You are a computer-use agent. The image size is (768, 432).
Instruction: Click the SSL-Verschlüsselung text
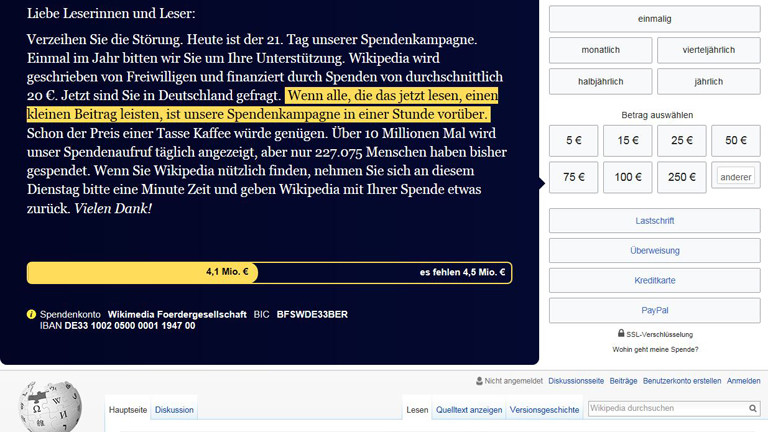tap(659, 335)
